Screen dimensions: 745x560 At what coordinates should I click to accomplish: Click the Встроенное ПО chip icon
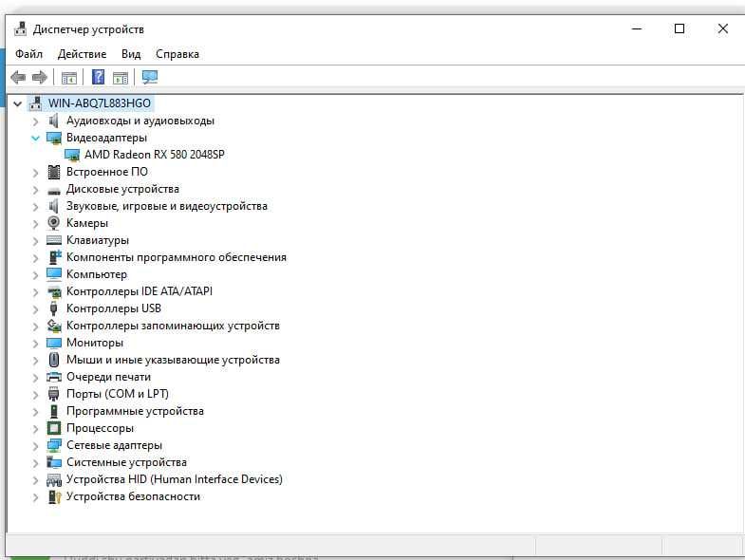(x=54, y=172)
